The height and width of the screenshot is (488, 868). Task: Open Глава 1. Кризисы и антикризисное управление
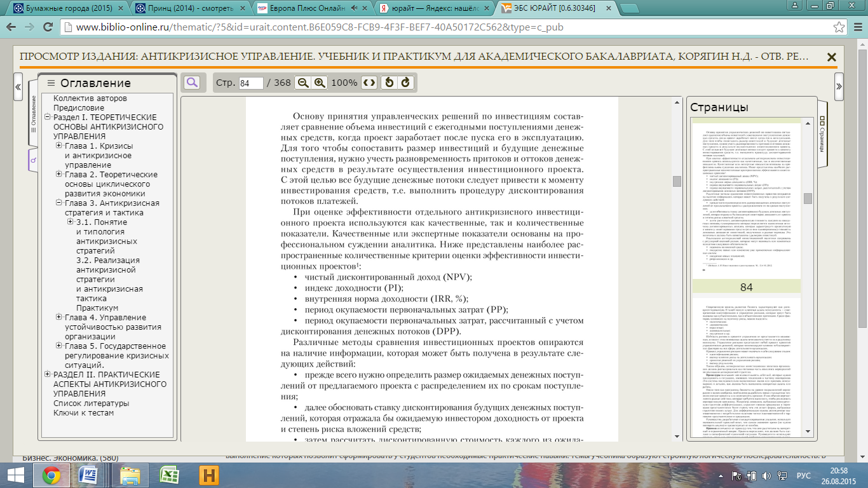(x=99, y=156)
